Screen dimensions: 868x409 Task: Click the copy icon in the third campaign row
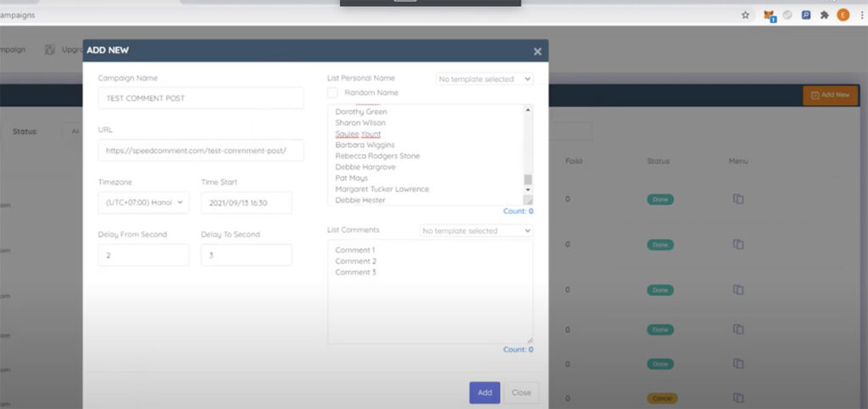pos(738,290)
